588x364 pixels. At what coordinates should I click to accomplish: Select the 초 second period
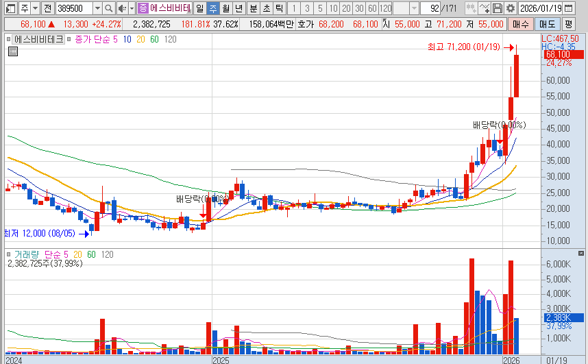[267, 8]
